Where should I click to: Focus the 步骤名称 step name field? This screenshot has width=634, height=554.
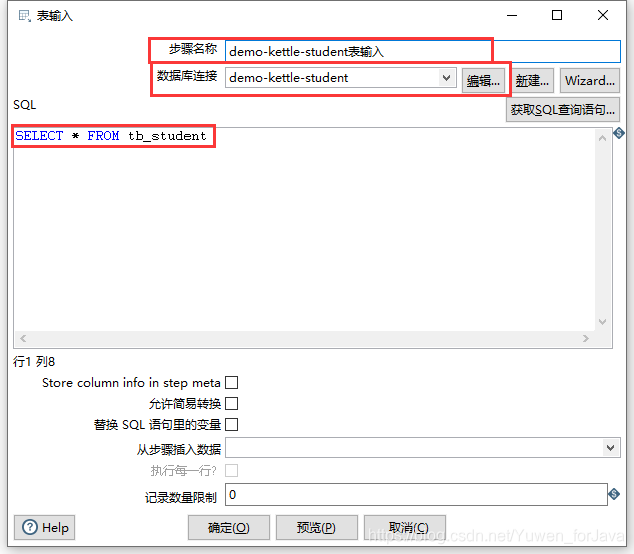[423, 51]
